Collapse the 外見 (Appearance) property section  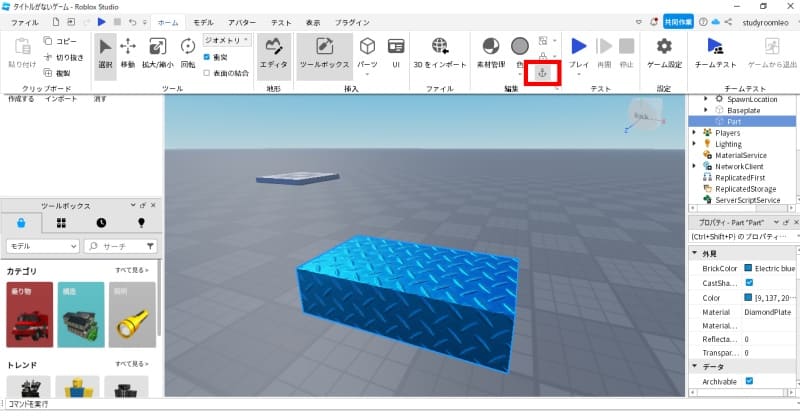pyautogui.click(x=694, y=253)
